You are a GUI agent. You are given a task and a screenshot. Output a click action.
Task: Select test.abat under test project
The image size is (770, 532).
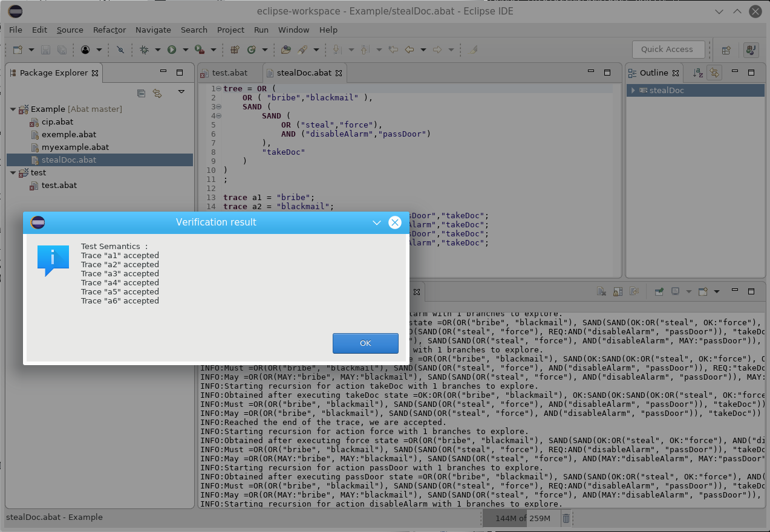(59, 186)
